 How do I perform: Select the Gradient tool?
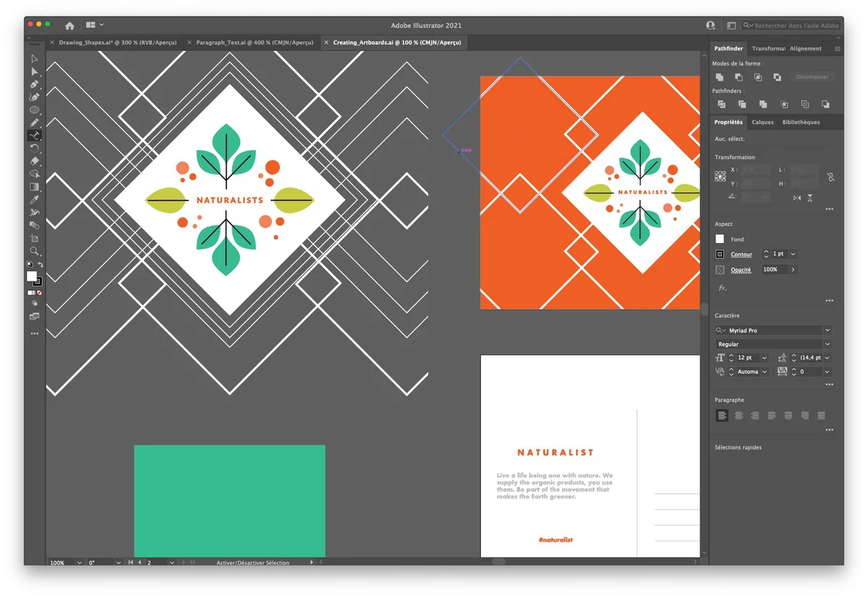click(34, 187)
